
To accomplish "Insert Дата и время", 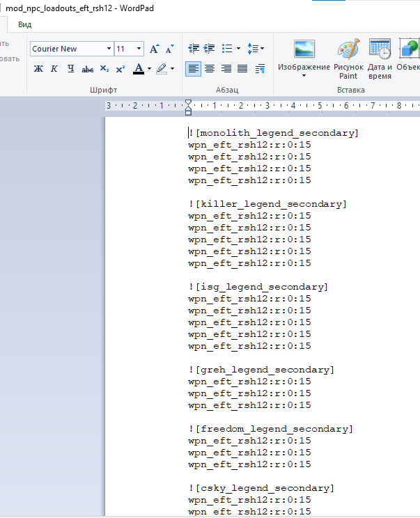I will click(380, 58).
